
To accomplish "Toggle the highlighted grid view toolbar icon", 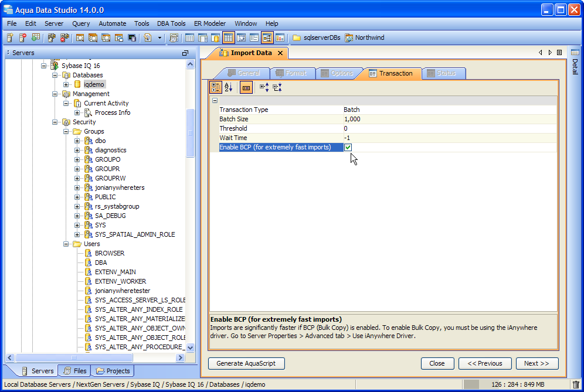I will click(x=228, y=38).
